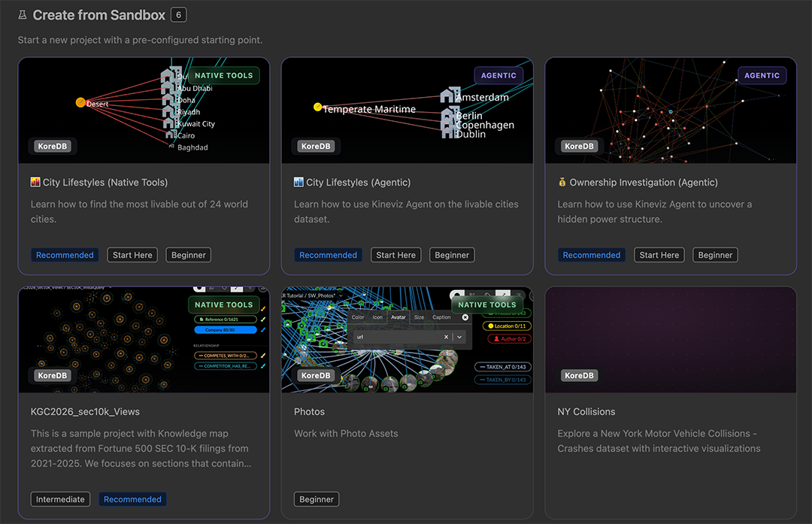Click the AGENTIC badge on Ownership Investigation thumbnail
The width and height of the screenshot is (812, 524).
pyautogui.click(x=762, y=76)
